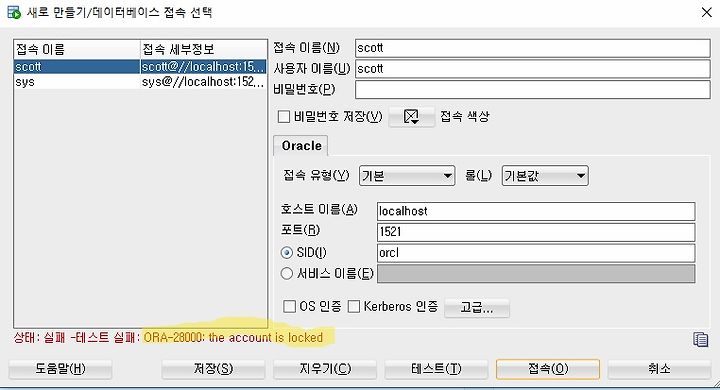Open the 롤 dropdown showing 기본값

coord(545,176)
